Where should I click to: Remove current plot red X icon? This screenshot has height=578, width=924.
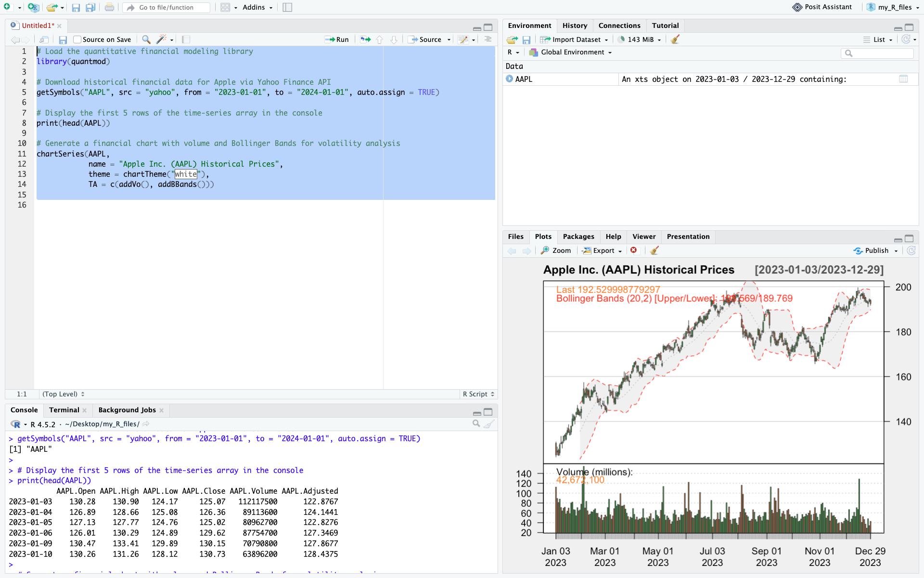click(x=634, y=250)
